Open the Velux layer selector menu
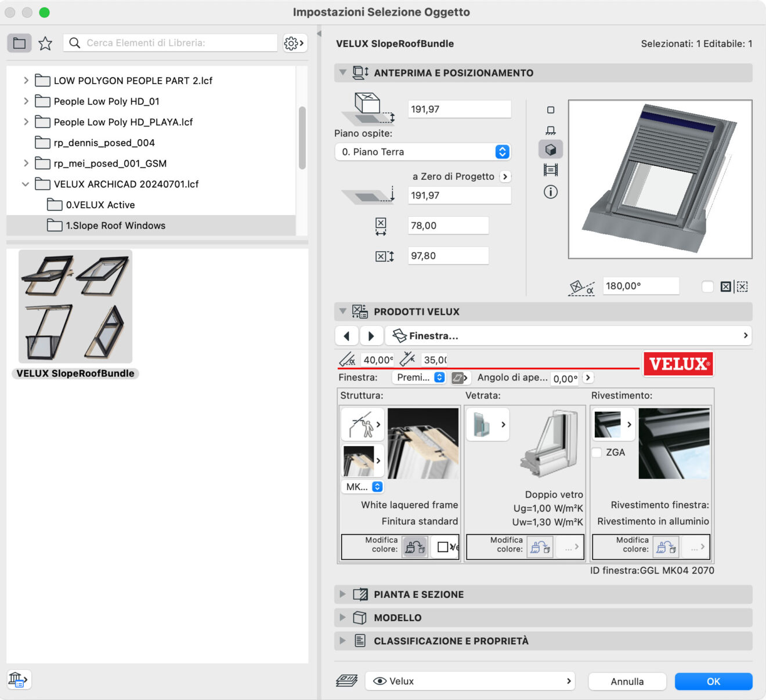 tap(470, 681)
